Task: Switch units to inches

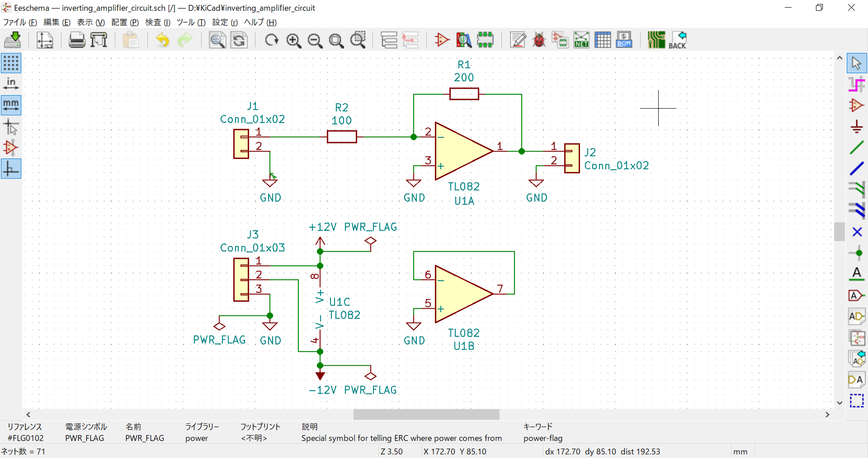Action: [x=11, y=83]
